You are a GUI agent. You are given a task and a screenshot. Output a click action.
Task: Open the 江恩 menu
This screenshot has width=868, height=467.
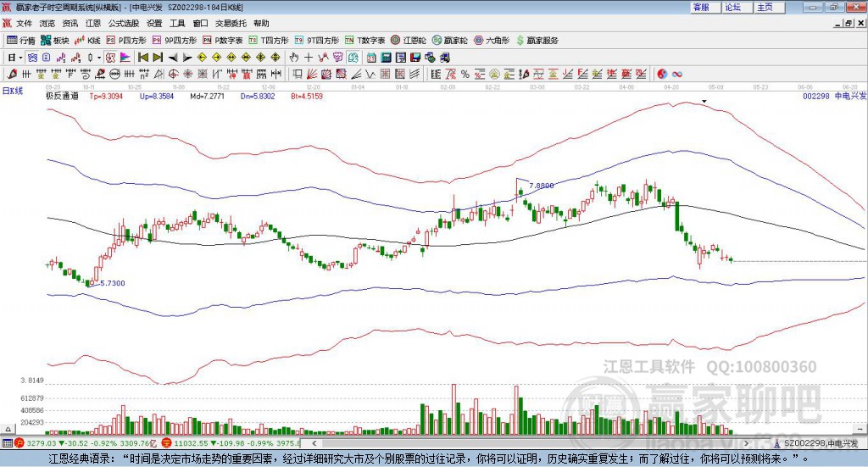pos(93,23)
